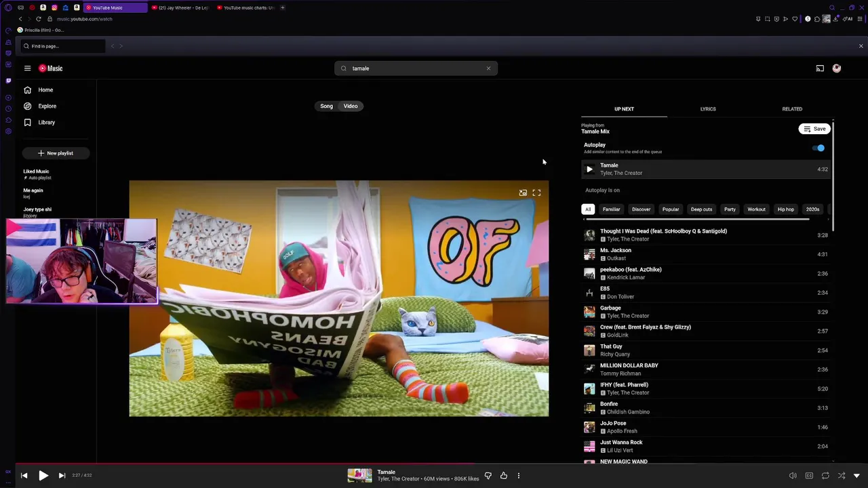The width and height of the screenshot is (868, 488).
Task: Go back in browser history
Action: coord(20,19)
